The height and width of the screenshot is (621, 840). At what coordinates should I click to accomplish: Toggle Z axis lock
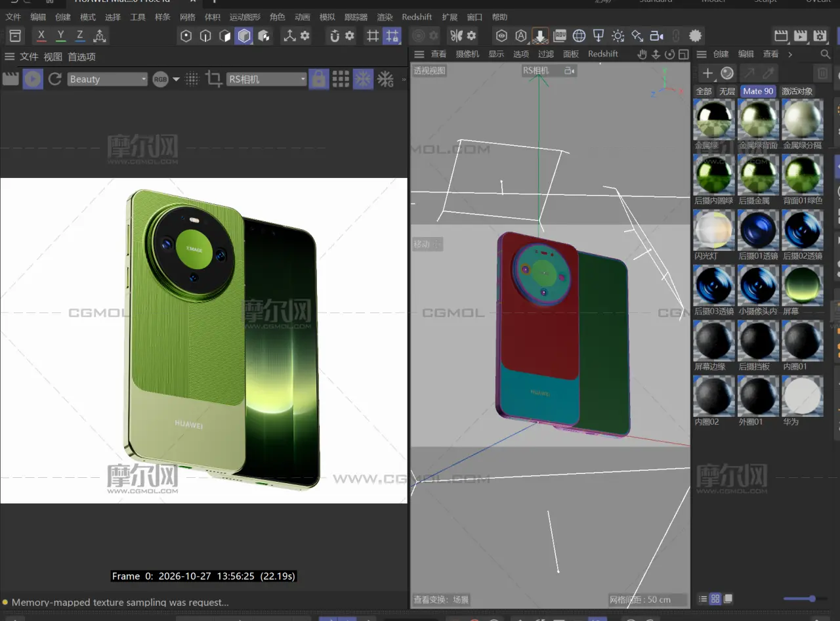80,36
